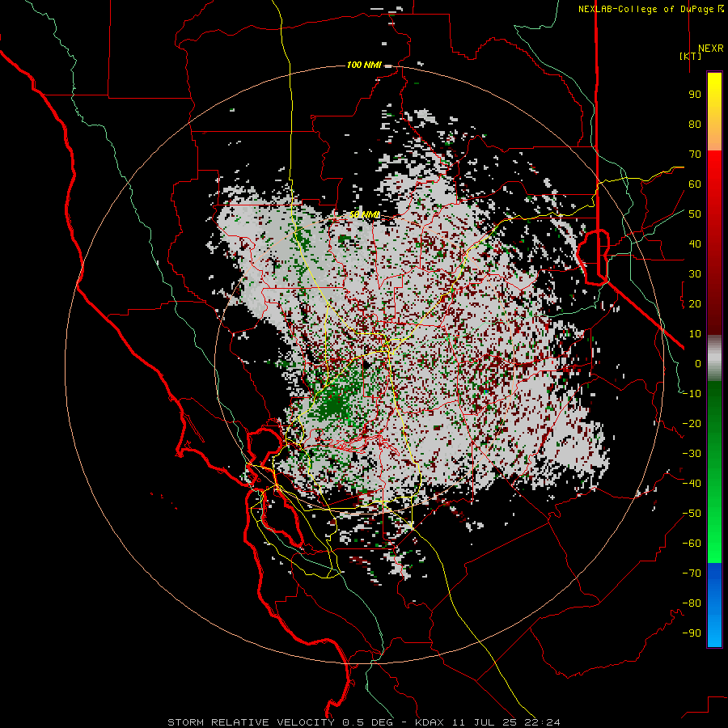
Task: Click the [KT] units label
Action: (690, 56)
